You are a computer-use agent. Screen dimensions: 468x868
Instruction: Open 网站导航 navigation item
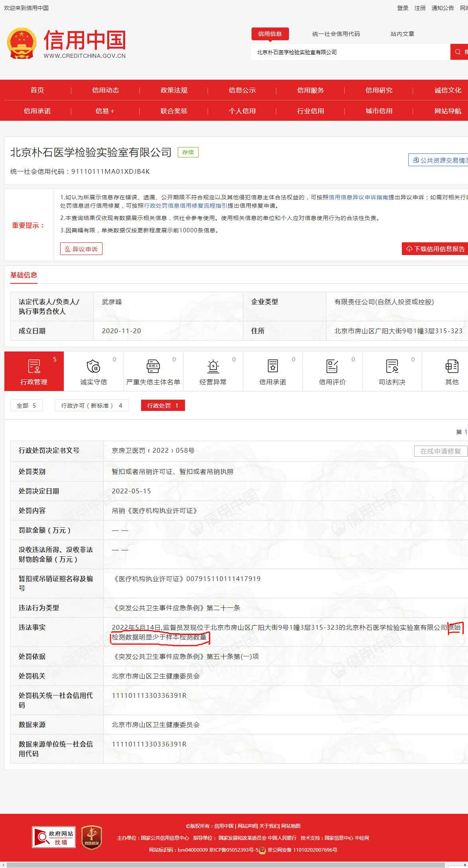pos(448,111)
